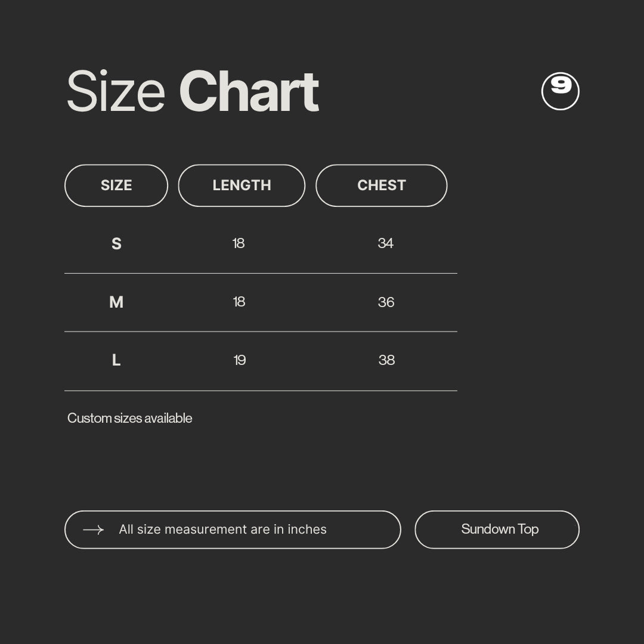Click length value 19 for size L

[x=240, y=360]
